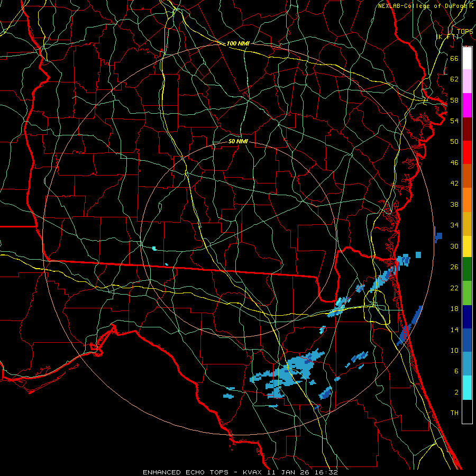Click the 'K FT' units label

tap(448, 36)
